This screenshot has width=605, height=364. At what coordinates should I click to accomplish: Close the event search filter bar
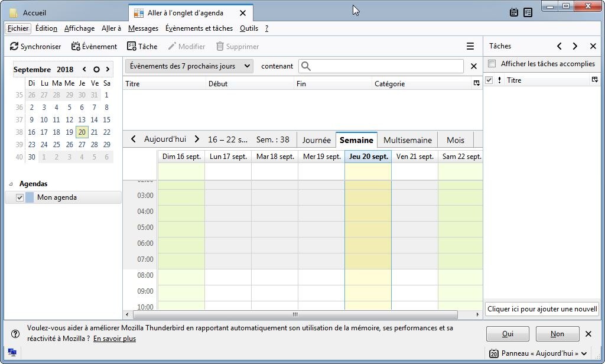point(473,66)
